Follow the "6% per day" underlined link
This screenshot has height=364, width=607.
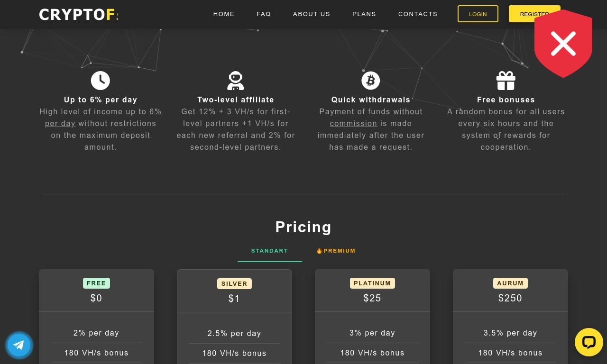click(103, 118)
